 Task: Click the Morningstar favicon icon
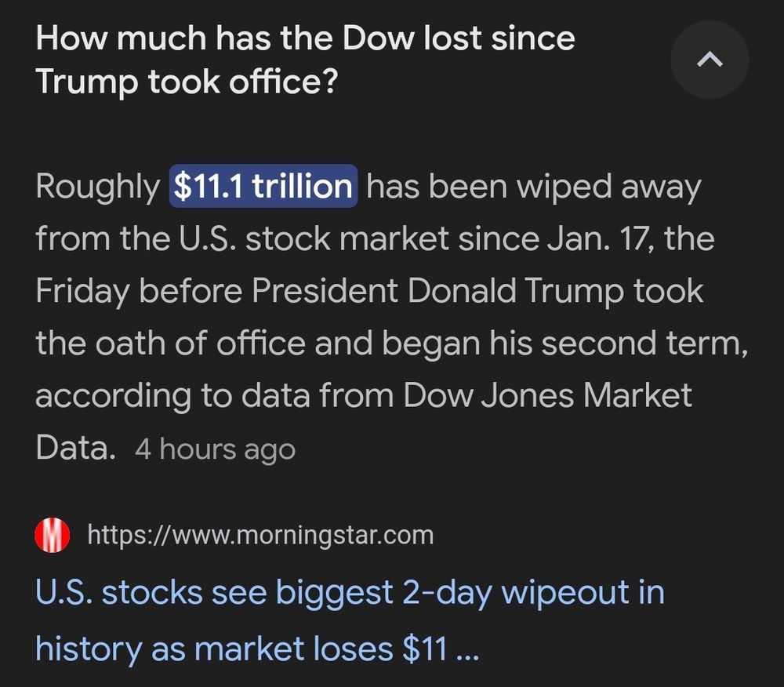coord(53,536)
